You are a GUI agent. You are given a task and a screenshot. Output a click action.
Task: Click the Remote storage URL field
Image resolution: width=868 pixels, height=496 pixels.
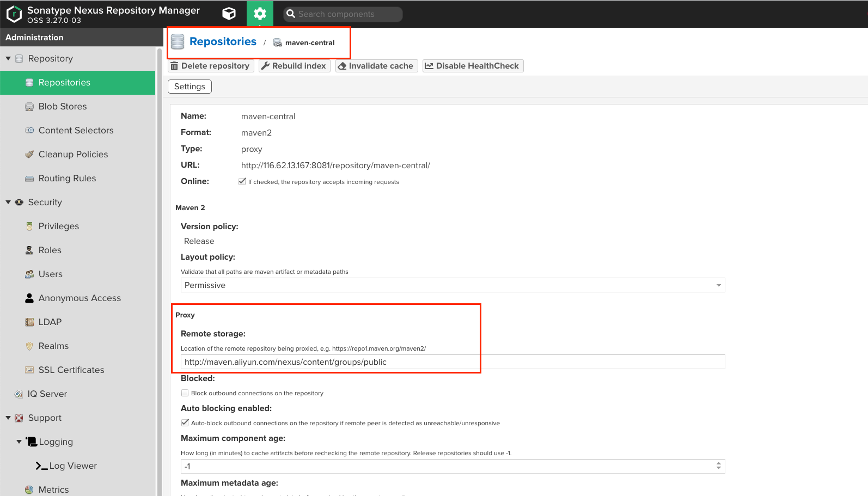[453, 362]
